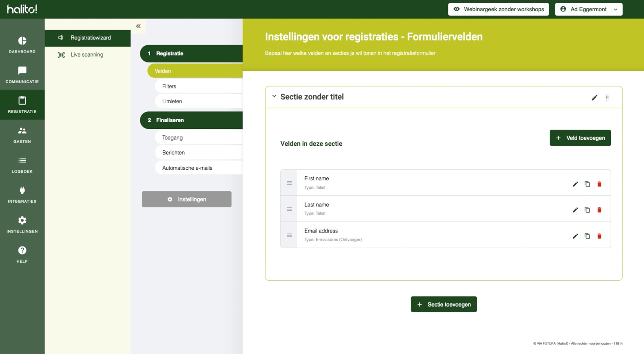The width and height of the screenshot is (644, 354).
Task: Go to the Toegang wizard item
Action: point(199,138)
